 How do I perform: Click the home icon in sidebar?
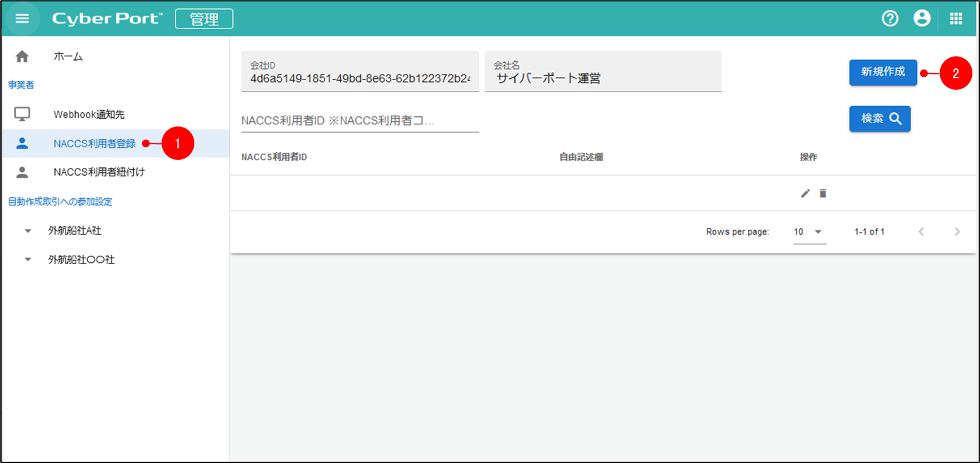coord(22,57)
